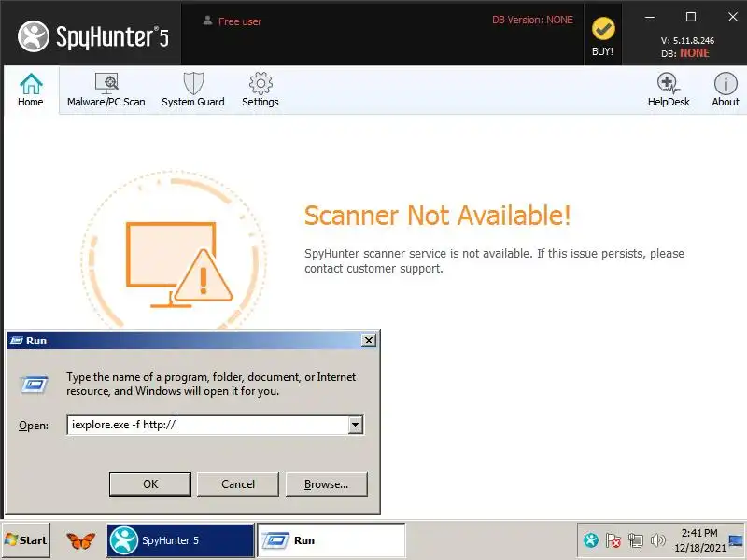Viewport: 747px width, 560px height.
Task: Click into the Open input field
Action: click(x=207, y=425)
